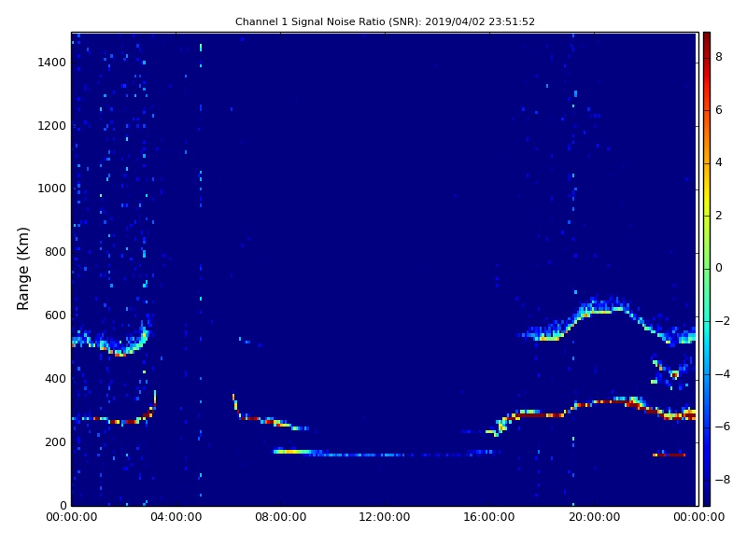
Task: Click the colorbar label −4
Action: click(723, 374)
